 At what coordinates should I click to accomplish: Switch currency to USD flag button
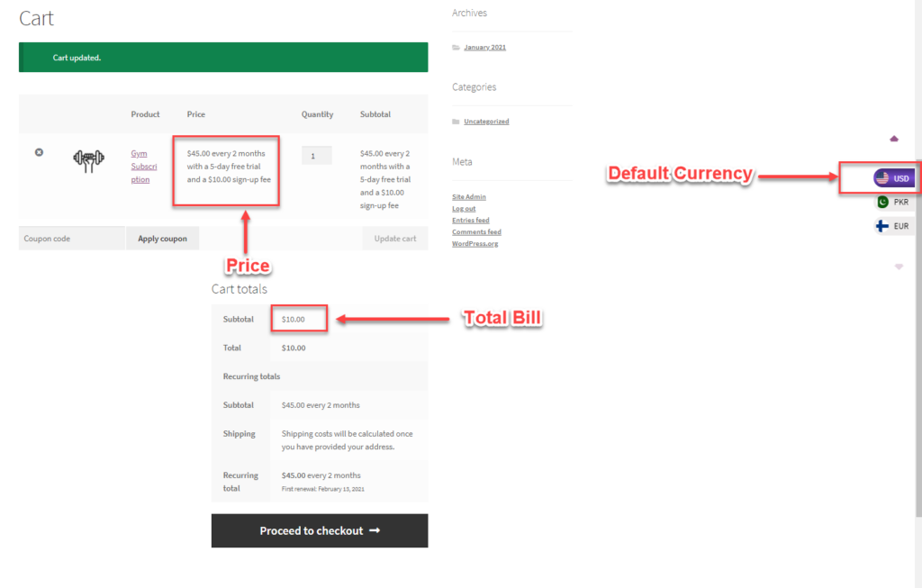point(894,178)
